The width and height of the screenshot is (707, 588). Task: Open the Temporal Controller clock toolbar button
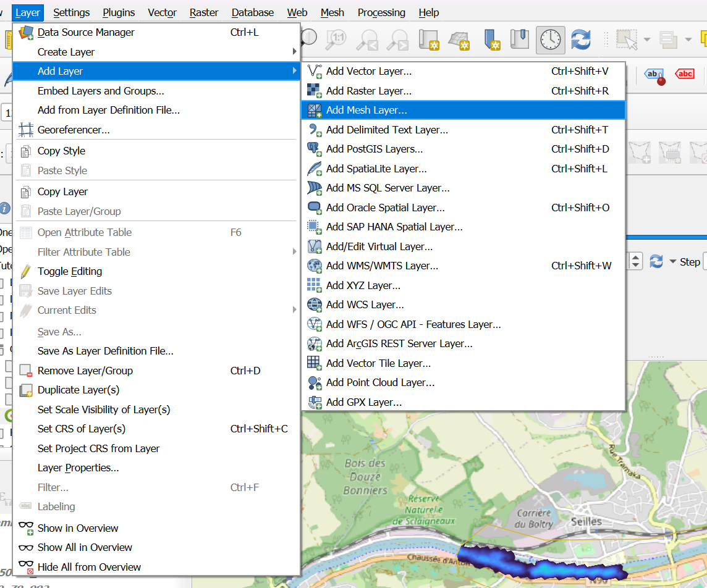[x=550, y=40]
